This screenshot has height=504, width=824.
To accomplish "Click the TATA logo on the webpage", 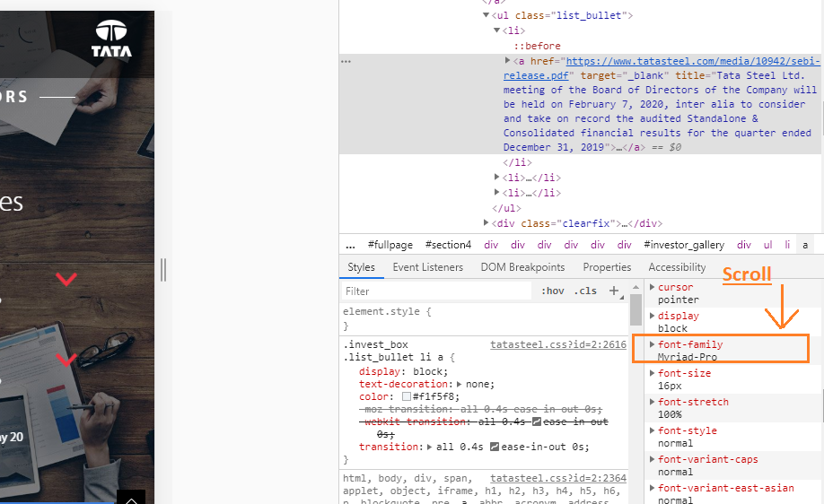I will (x=111, y=39).
